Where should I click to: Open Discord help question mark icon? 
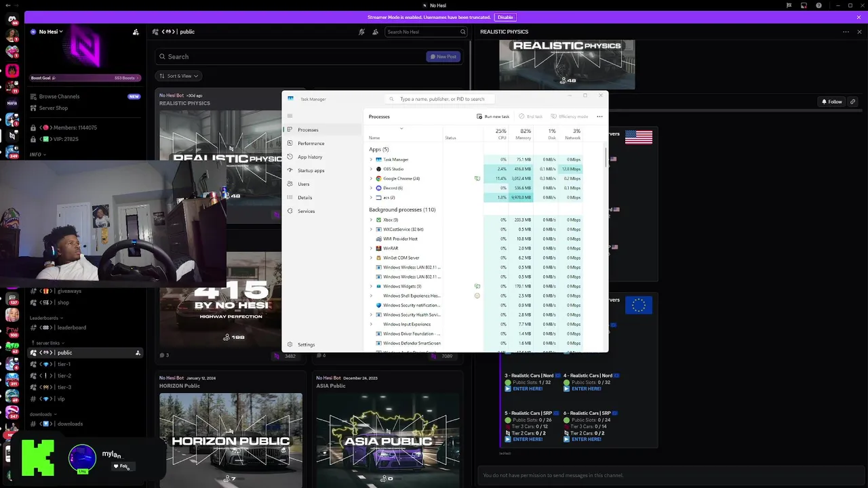point(819,5)
